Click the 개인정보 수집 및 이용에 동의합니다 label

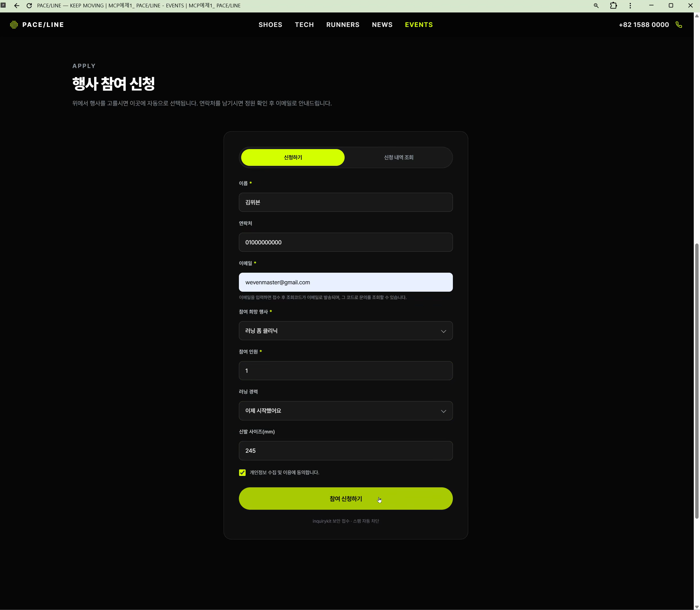285,473
